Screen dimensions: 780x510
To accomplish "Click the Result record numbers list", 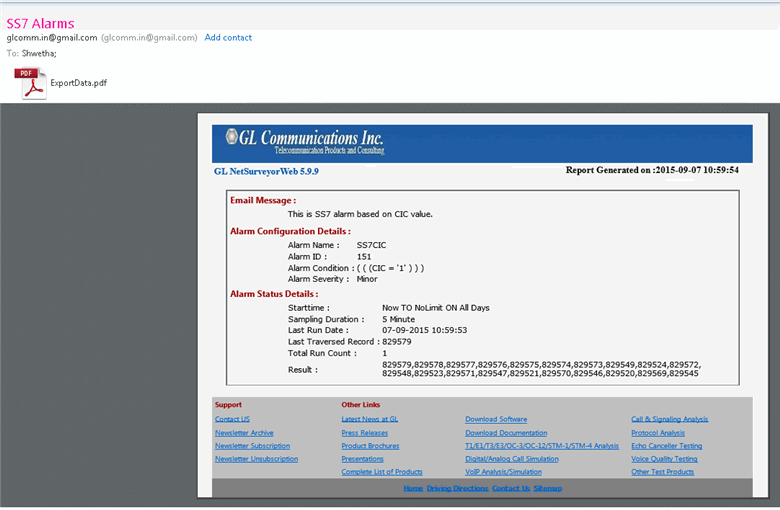I will (541, 369).
